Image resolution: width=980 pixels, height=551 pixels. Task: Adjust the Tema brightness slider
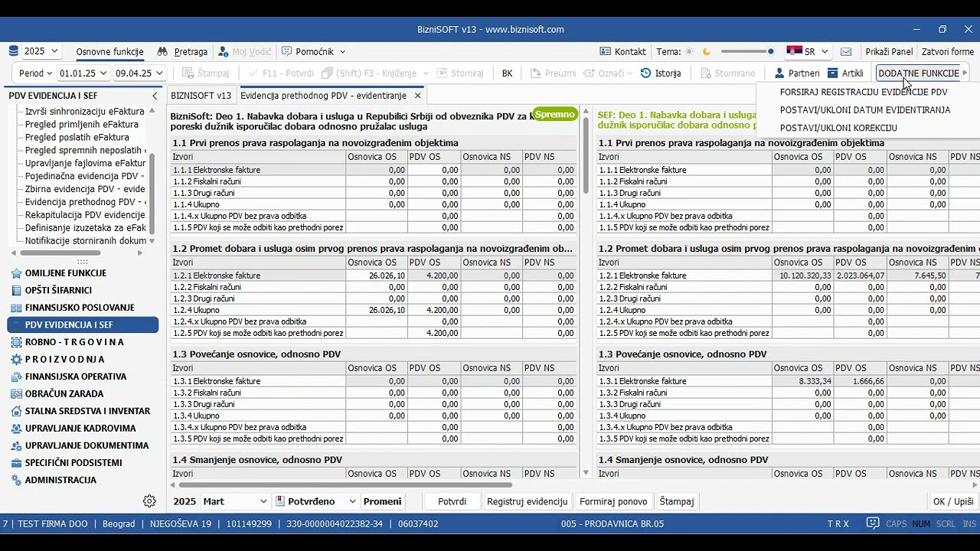click(x=747, y=51)
